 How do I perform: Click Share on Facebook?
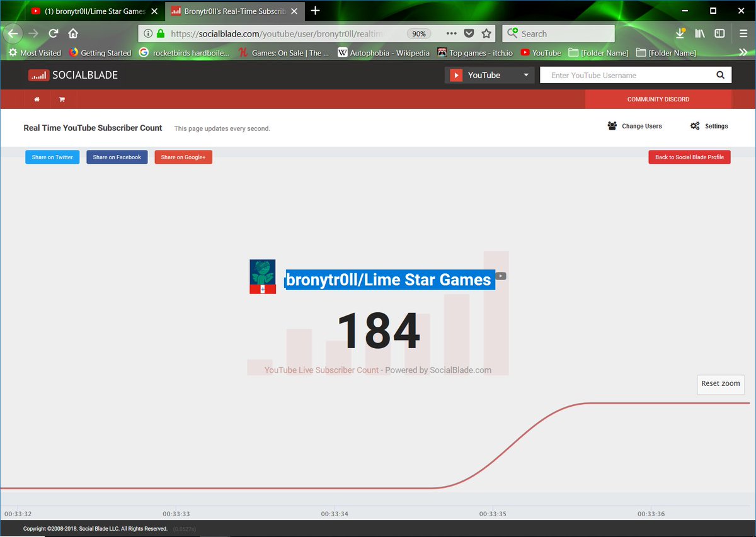(x=117, y=157)
